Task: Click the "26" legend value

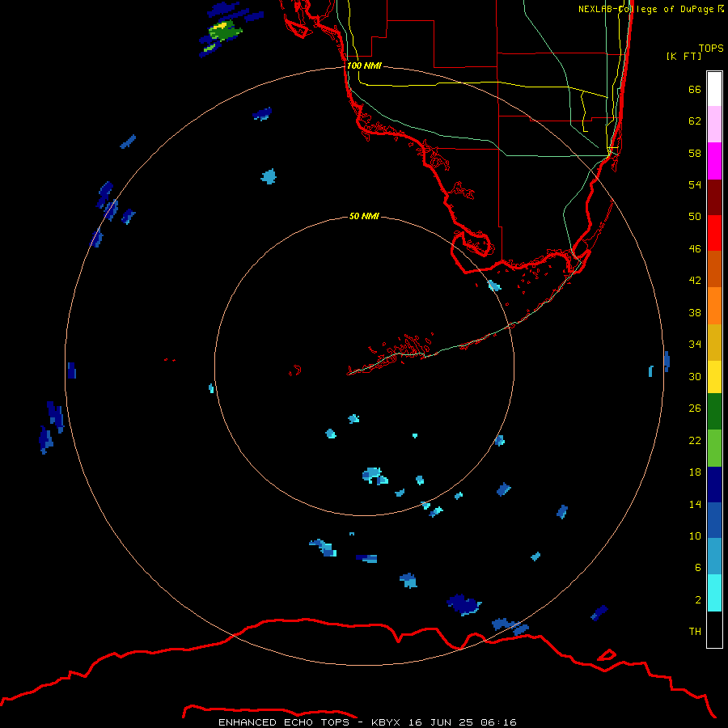Action: [x=695, y=408]
